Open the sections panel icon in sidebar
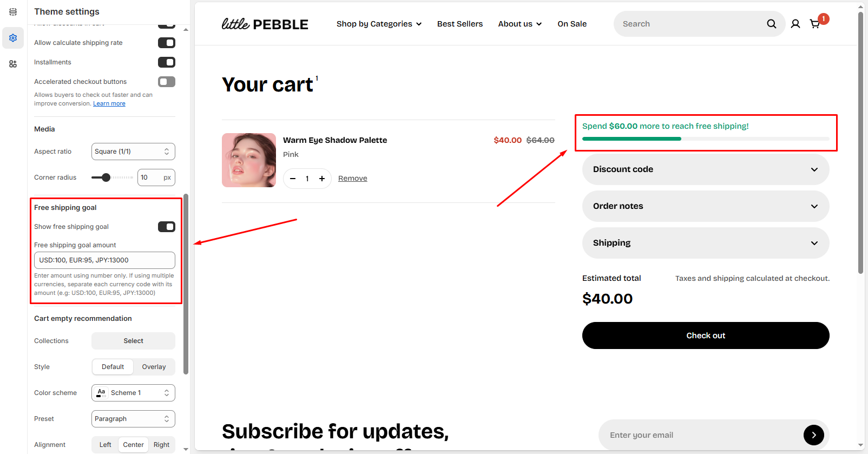Image resolution: width=868 pixels, height=454 pixels. [13, 12]
